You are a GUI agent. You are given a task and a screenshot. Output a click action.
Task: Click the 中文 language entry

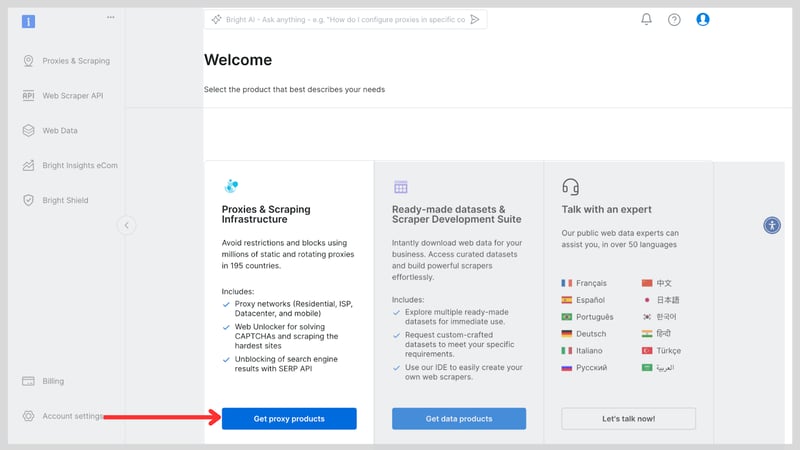tap(657, 283)
